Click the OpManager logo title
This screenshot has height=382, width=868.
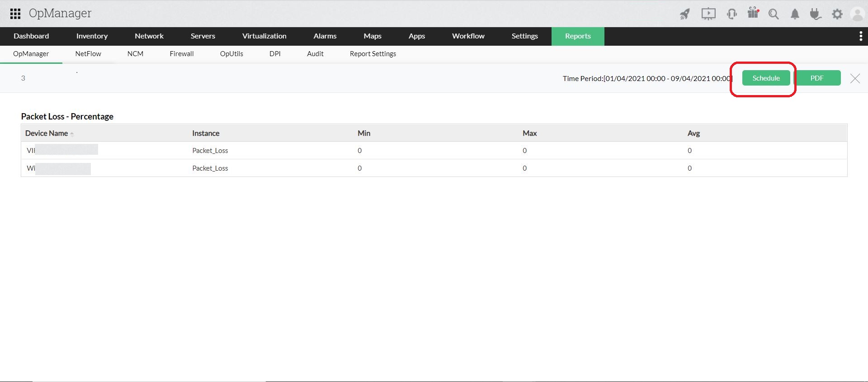[60, 14]
